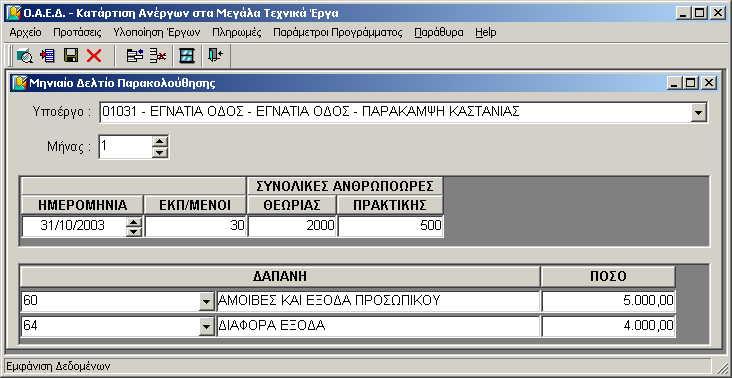Open the Προτάσεις menu

77,33
